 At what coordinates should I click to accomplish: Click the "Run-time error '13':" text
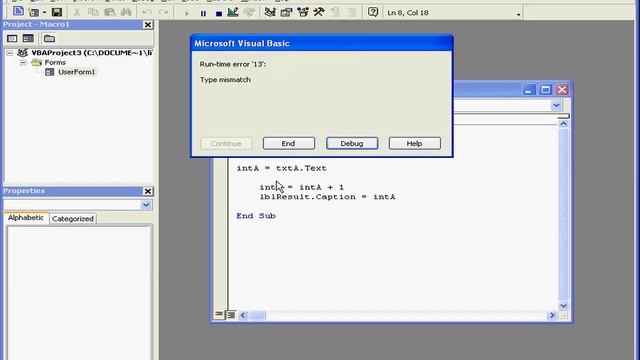233,64
